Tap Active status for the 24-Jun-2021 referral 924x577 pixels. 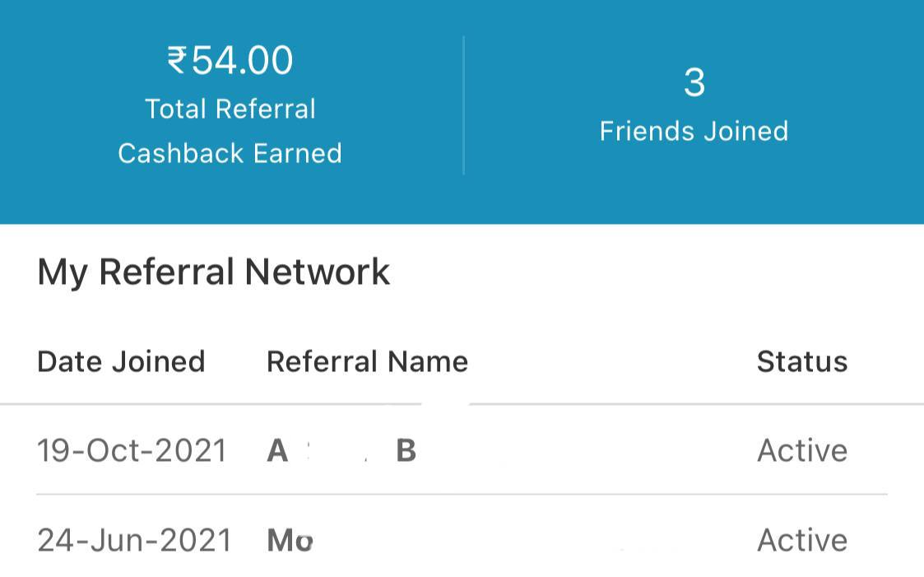pos(802,540)
